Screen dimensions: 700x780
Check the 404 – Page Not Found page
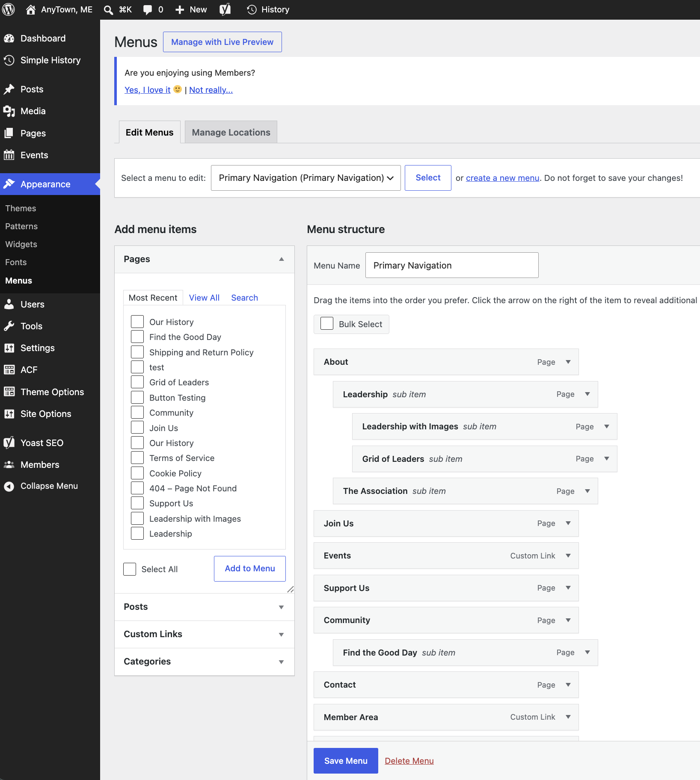point(137,488)
